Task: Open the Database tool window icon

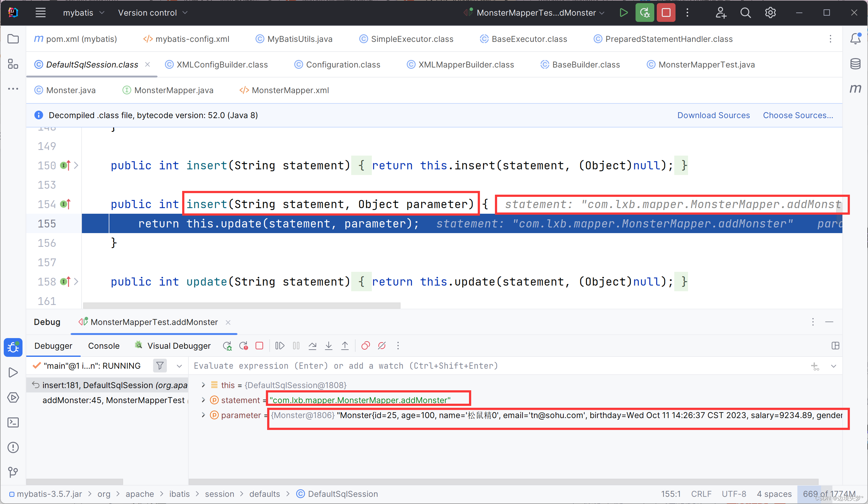Action: coord(855,64)
